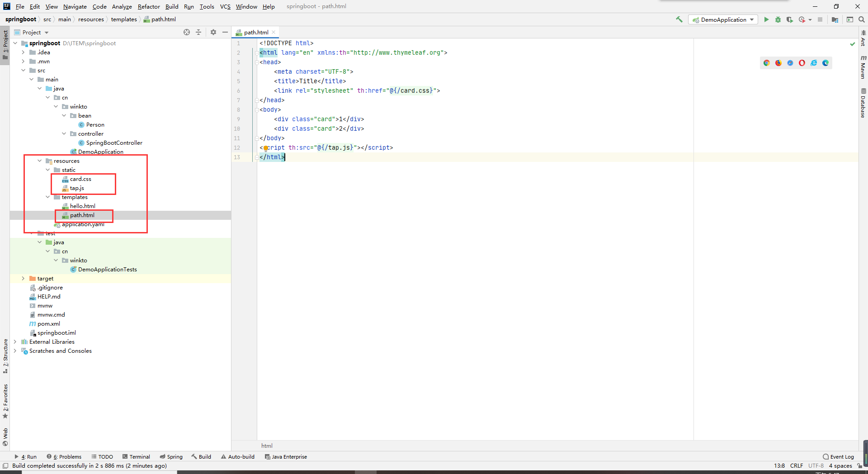Image resolution: width=868 pixels, height=474 pixels.
Task: Click Collapse All icon in Project panel
Action: [198, 32]
